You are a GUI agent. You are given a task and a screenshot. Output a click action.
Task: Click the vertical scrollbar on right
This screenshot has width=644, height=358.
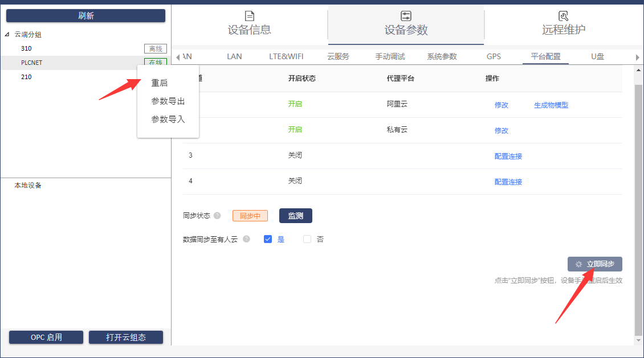638,205
